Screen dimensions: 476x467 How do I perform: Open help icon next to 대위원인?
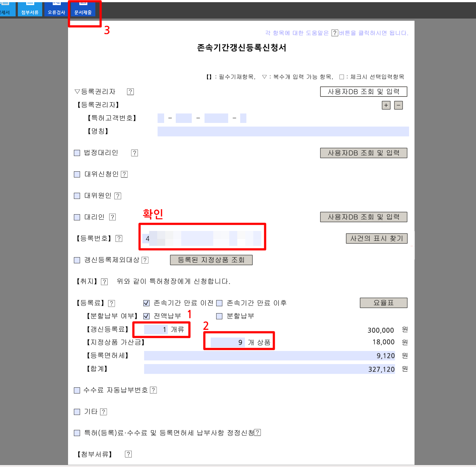[x=118, y=196]
